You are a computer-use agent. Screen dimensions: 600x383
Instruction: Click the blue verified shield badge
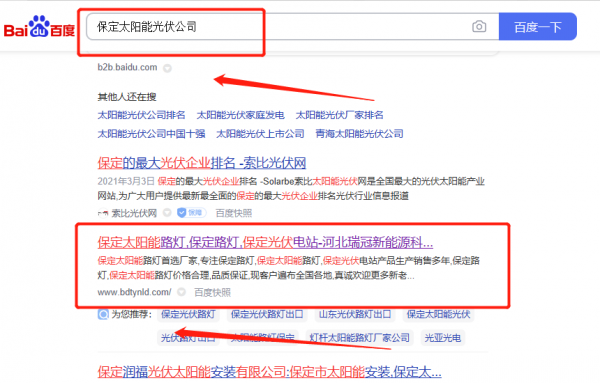click(191, 212)
